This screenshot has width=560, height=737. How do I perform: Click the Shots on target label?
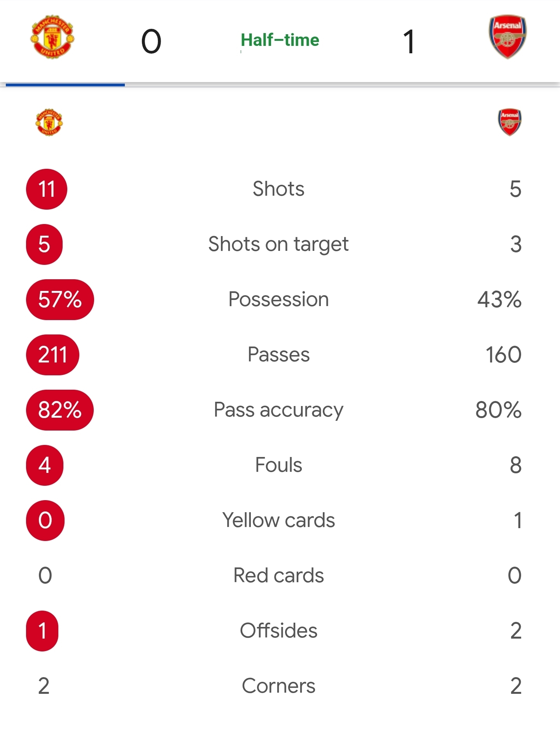[278, 244]
